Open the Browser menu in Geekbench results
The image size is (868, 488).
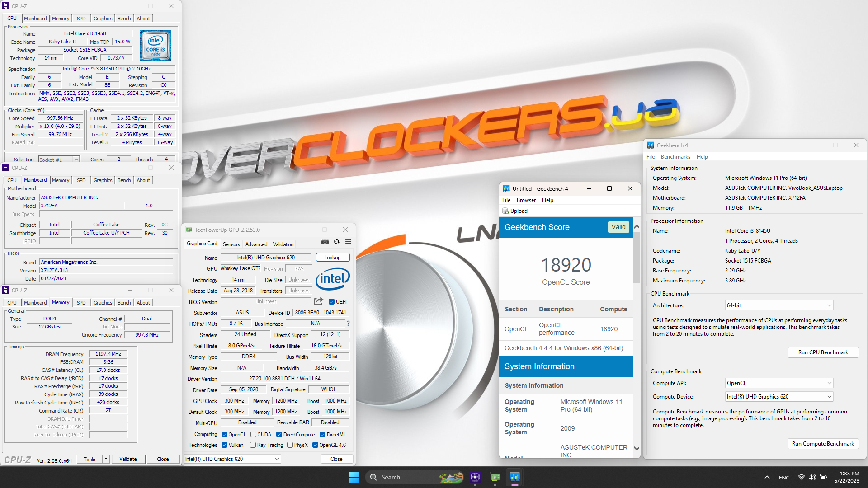(x=526, y=200)
